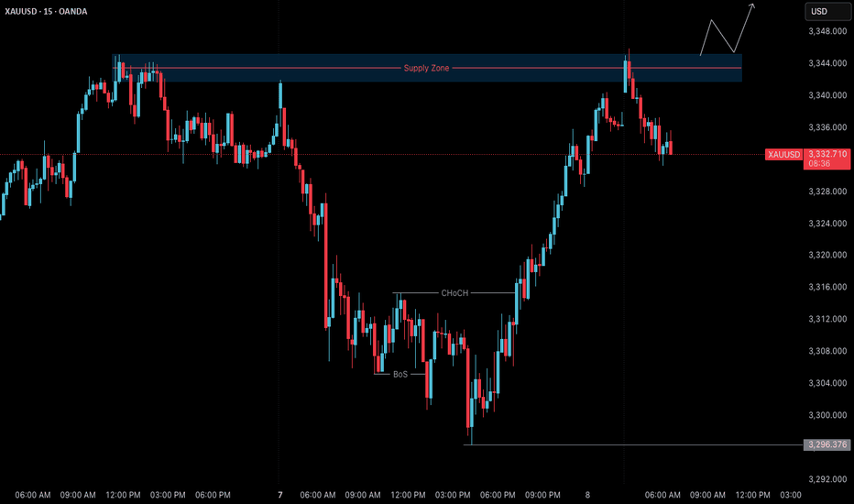The height and width of the screenshot is (504, 854).
Task: Click the 3,304.000 price axis label
Action: pos(827,383)
